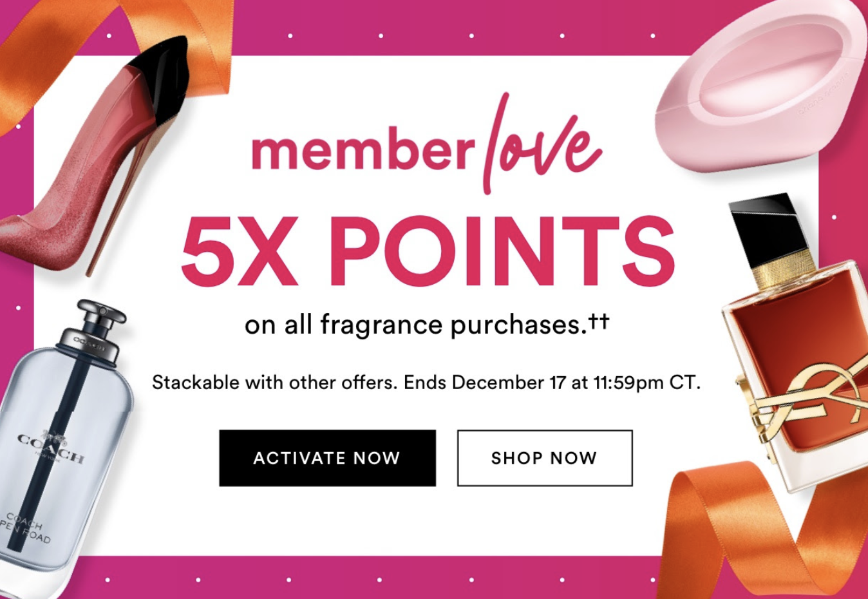Click the black ACTIVATE NOW button
This screenshot has width=868, height=599.
(327, 458)
